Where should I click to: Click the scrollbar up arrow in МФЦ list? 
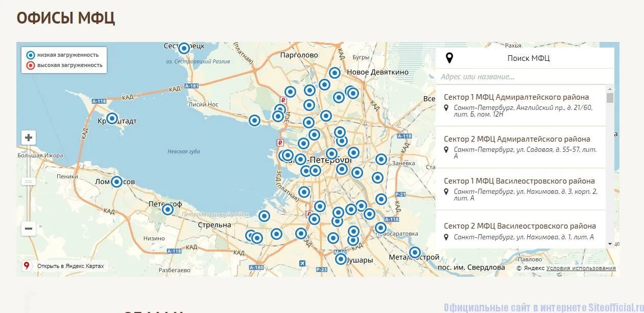point(610,89)
